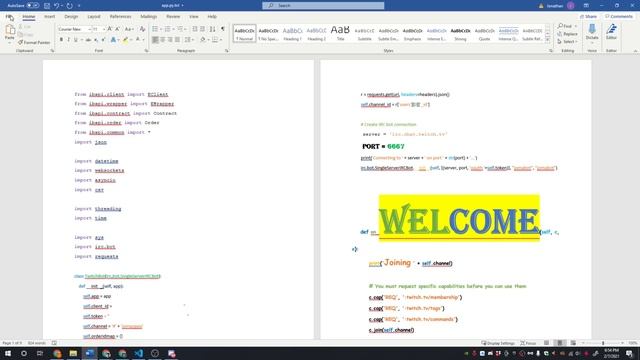640x360 pixels.
Task: Open Visual Studio Code from taskbar
Action: coord(138,353)
